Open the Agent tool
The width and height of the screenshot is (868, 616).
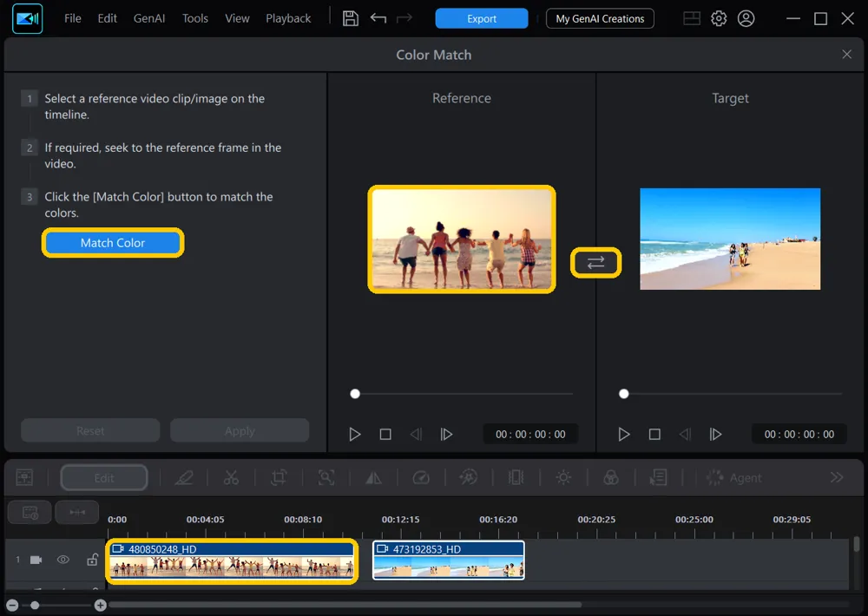tap(734, 478)
